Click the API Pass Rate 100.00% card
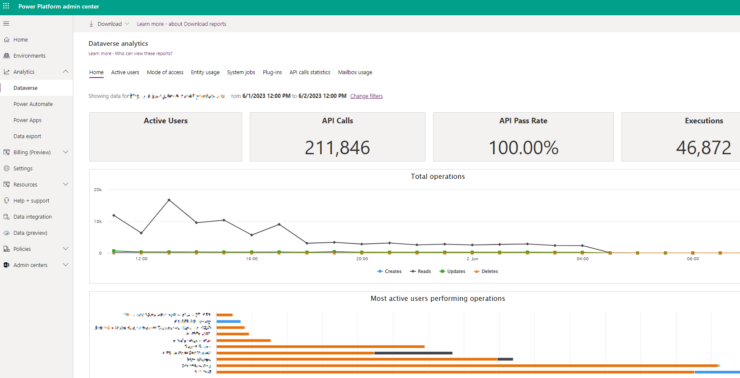 pyautogui.click(x=523, y=137)
